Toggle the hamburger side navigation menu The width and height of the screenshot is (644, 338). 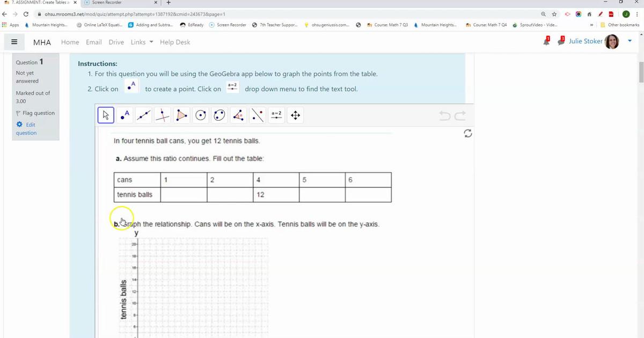14,42
